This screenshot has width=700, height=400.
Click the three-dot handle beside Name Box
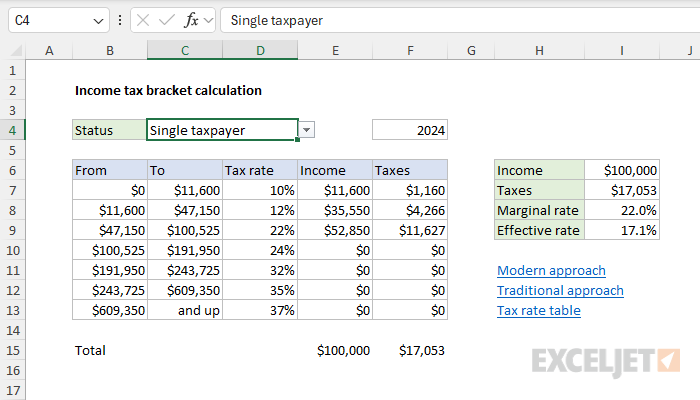point(120,20)
